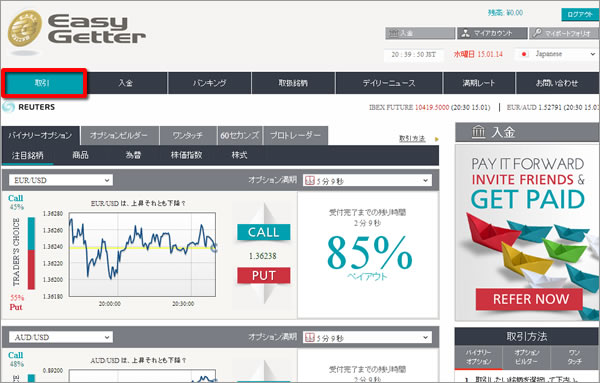This screenshot has height=383, width=600.
Task: Click the Easy Getter coin logo
Action: 24,29
